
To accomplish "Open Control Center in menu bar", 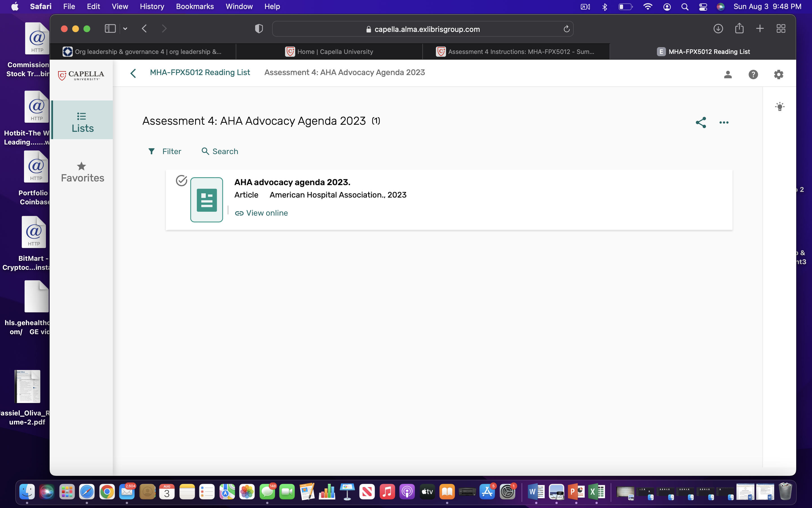I will (703, 7).
